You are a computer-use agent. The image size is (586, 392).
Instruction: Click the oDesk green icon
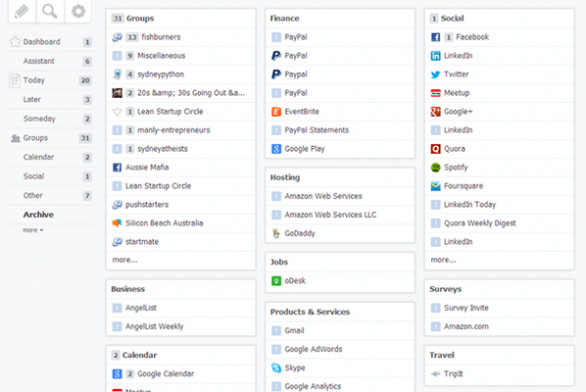coord(276,280)
